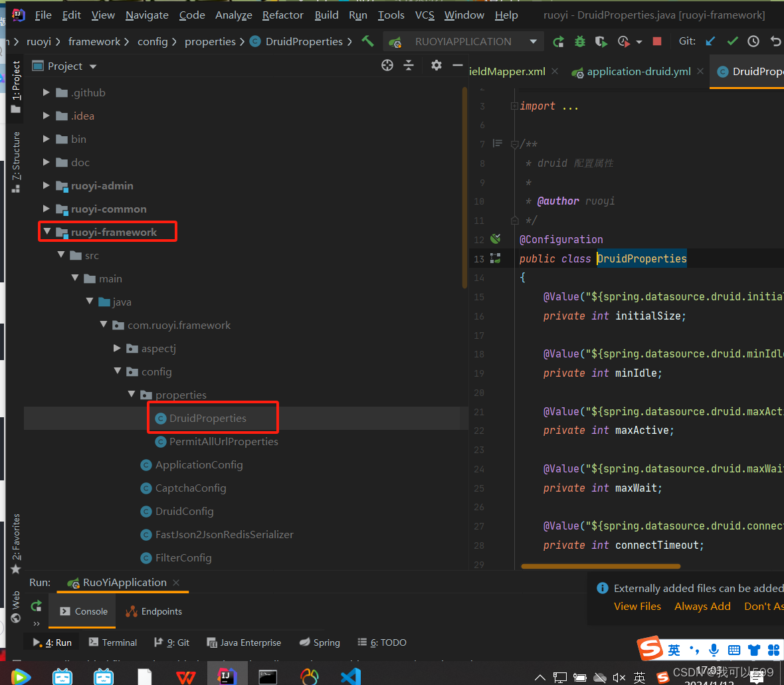Open the File menu
The width and height of the screenshot is (784, 685).
43,15
